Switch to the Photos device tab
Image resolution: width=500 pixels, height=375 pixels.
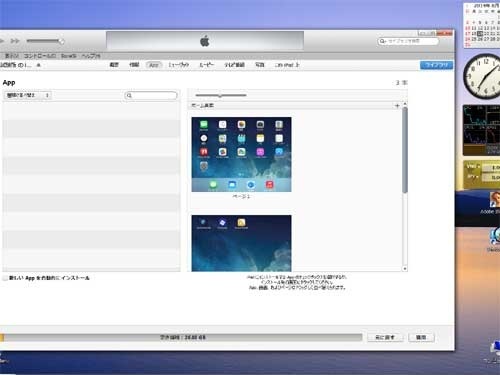[260, 65]
